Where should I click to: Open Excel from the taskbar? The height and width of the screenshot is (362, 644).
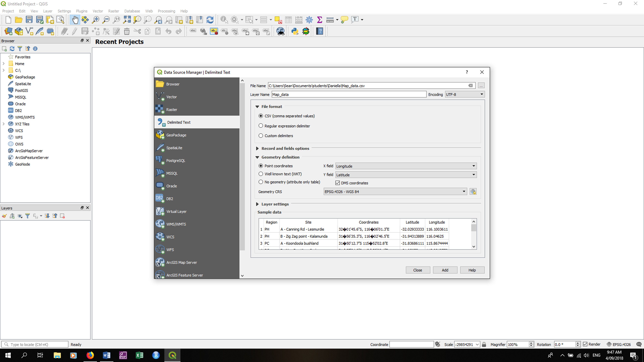[139, 355]
